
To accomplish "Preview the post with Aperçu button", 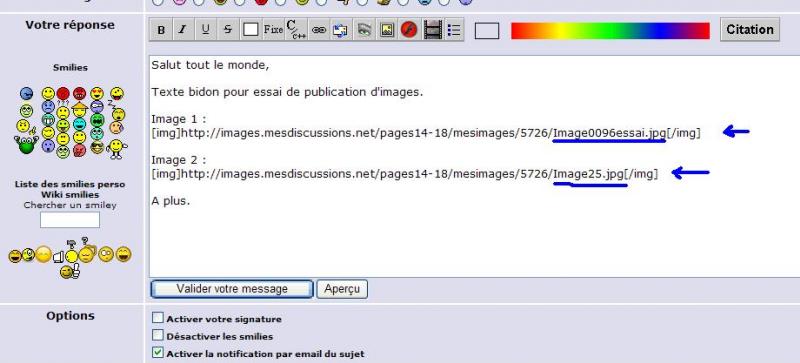I will [x=342, y=289].
